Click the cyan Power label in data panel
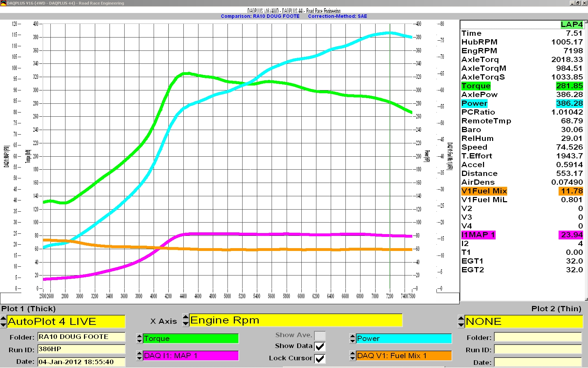Viewport: 588px width, 368px height. click(x=474, y=103)
